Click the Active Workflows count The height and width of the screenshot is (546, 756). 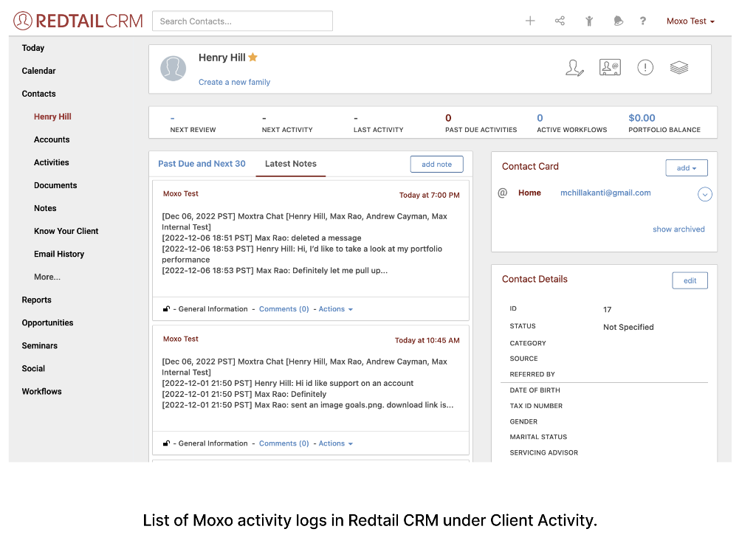(540, 118)
